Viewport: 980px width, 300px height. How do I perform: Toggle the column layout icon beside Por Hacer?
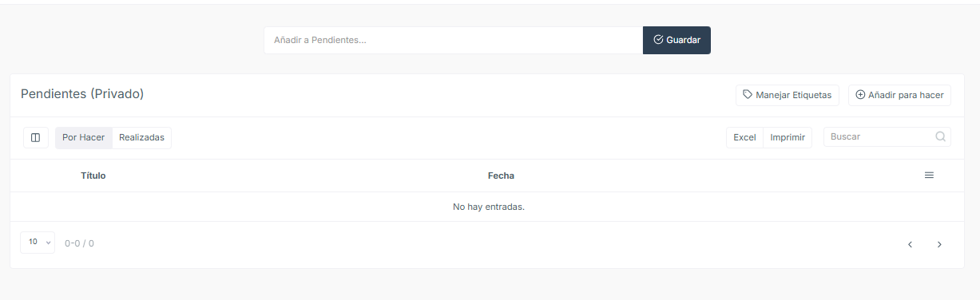tap(36, 137)
